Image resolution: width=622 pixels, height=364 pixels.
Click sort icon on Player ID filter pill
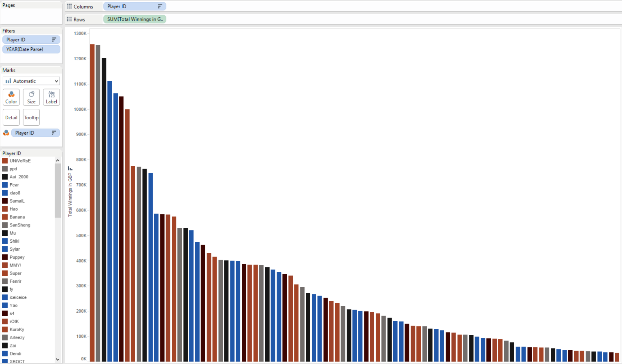[54, 40]
